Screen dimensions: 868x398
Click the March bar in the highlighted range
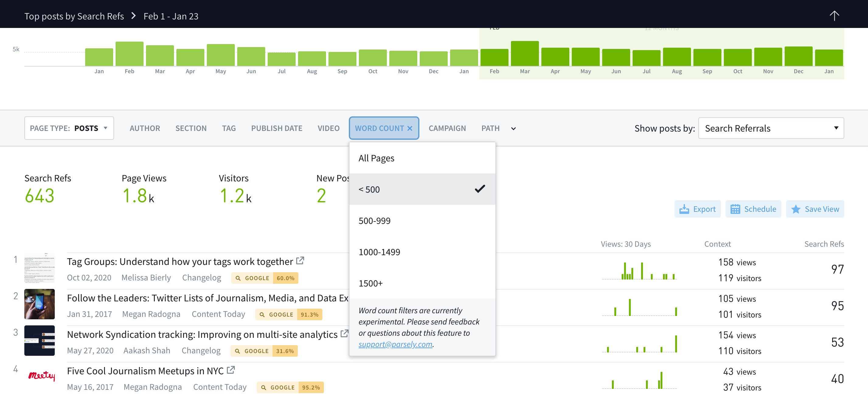pos(524,53)
